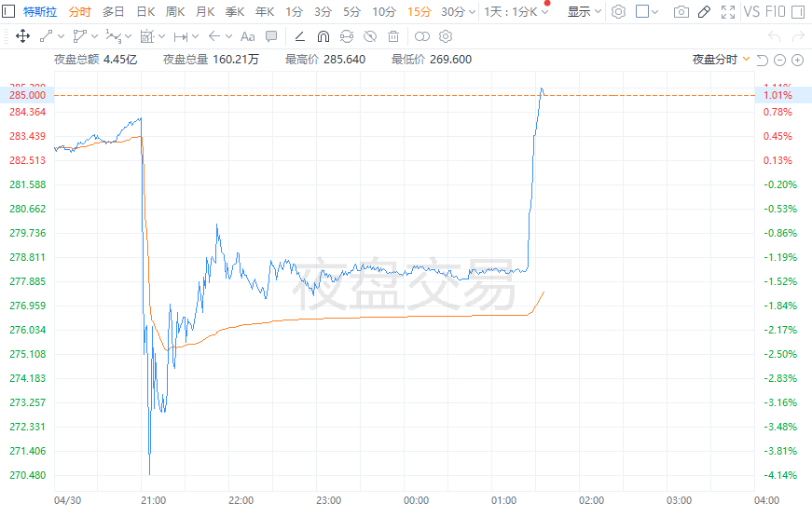Expand the polygon tool dropdown arrow

pos(94,36)
